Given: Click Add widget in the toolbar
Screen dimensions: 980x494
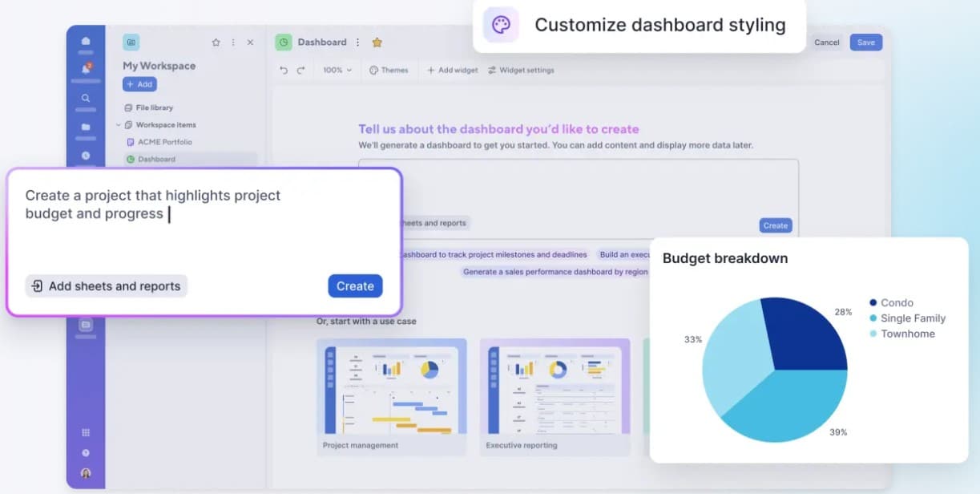Looking at the screenshot, I should tap(452, 71).
